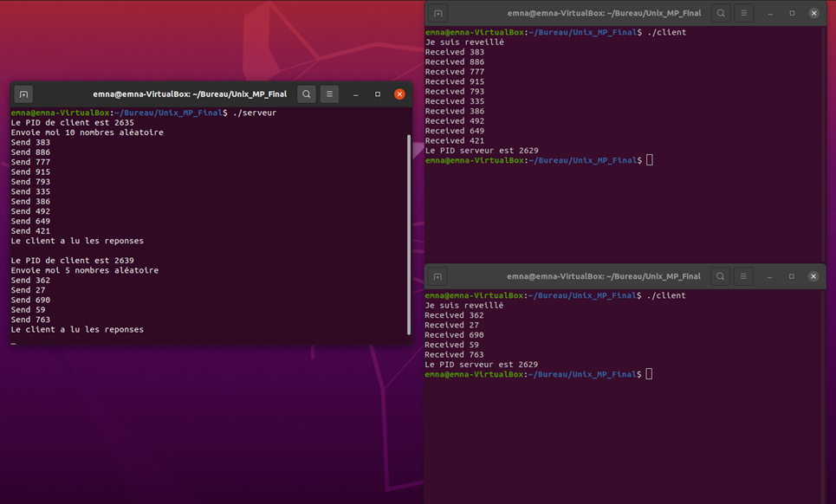Click the scrollbar in serveur terminal

(x=409, y=235)
